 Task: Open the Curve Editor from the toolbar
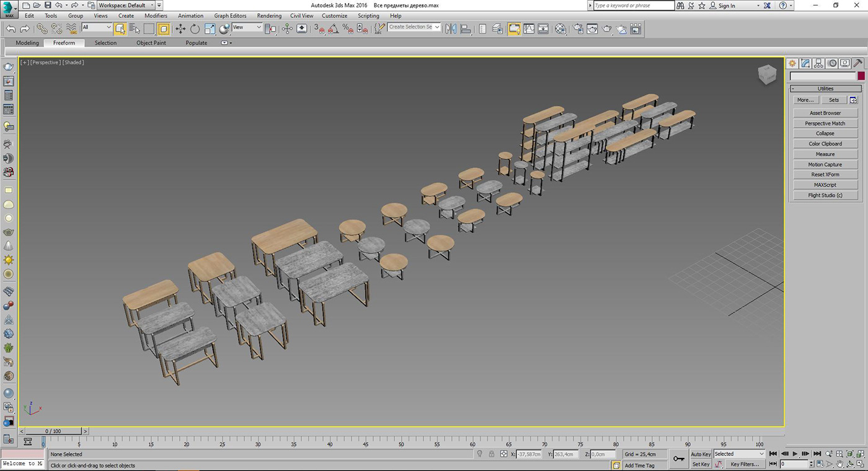click(528, 29)
